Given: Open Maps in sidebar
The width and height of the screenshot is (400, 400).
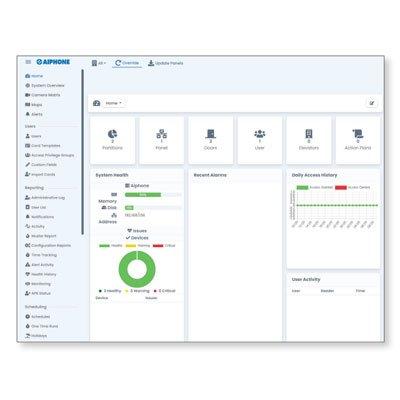Looking at the screenshot, I should [34, 105].
